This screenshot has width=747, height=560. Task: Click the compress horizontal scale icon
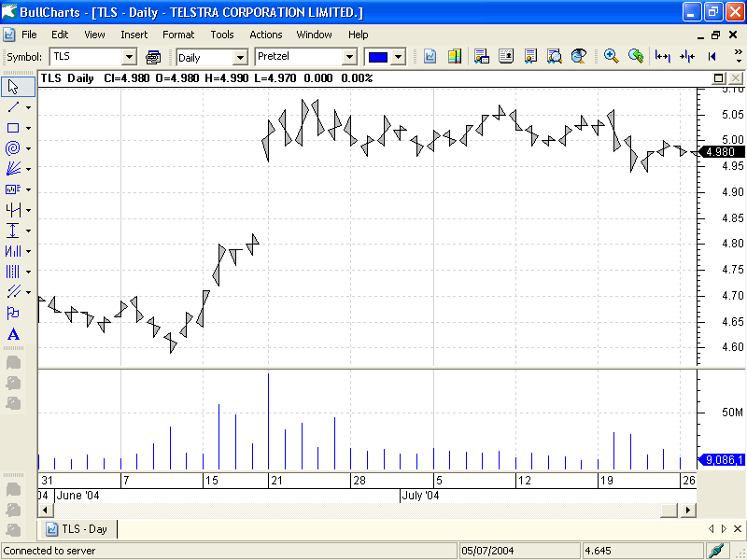687,56
